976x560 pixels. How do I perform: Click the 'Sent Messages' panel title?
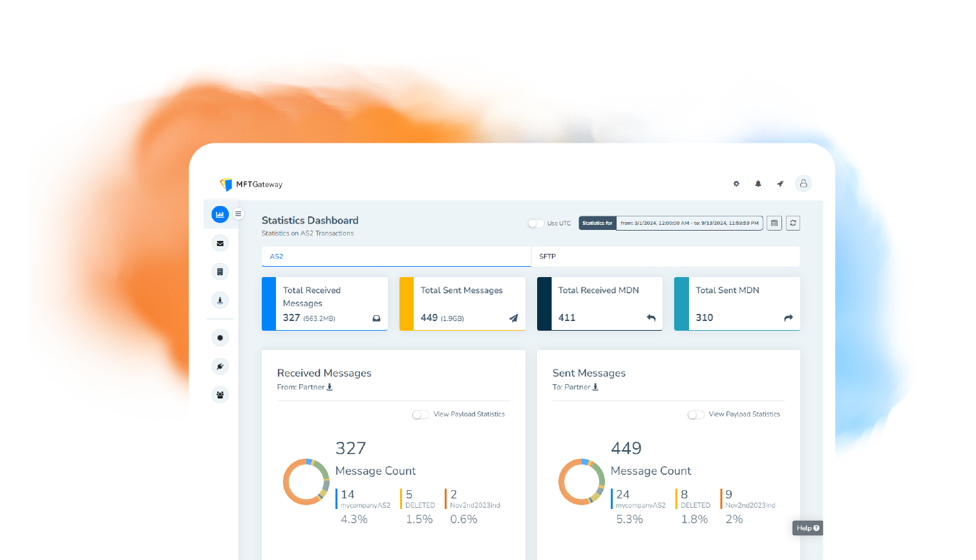[x=589, y=373]
